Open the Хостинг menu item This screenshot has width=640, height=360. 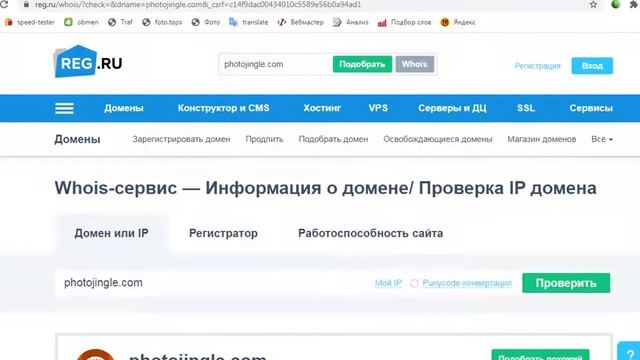[x=322, y=108]
